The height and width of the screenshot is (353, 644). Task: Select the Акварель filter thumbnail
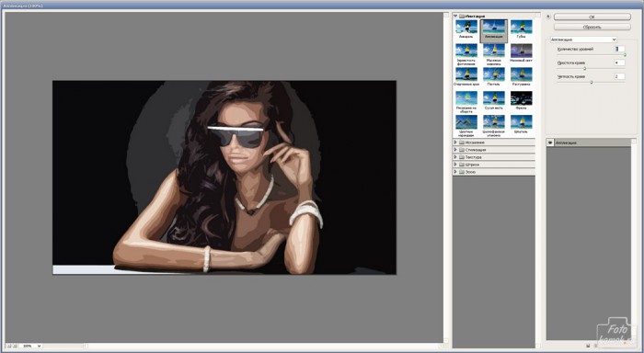466,27
